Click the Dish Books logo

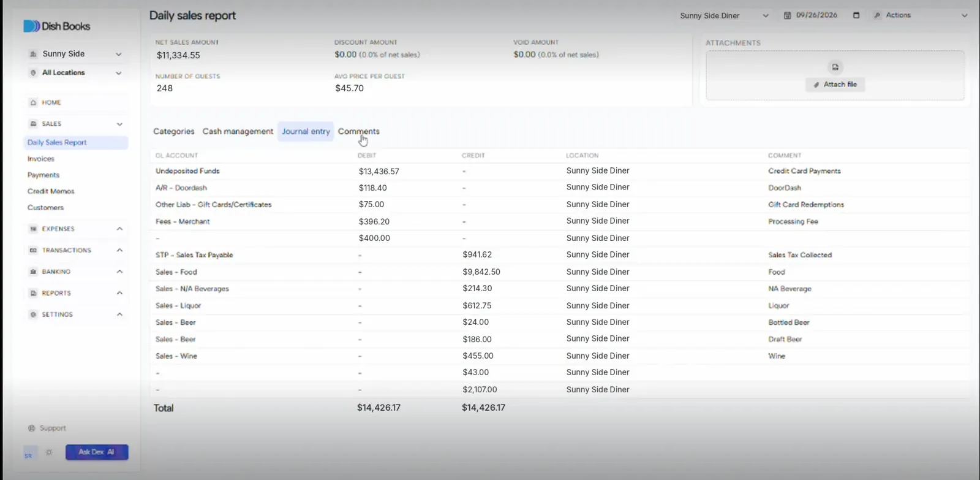(56, 26)
